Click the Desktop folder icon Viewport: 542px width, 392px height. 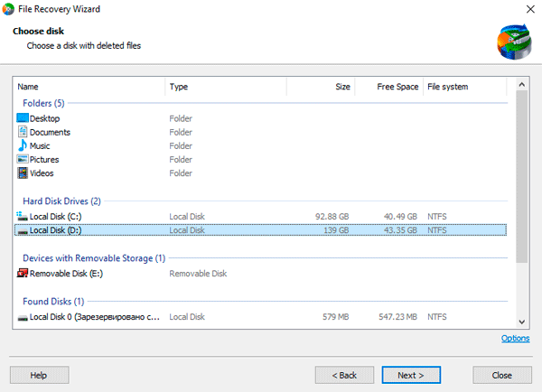pos(23,118)
